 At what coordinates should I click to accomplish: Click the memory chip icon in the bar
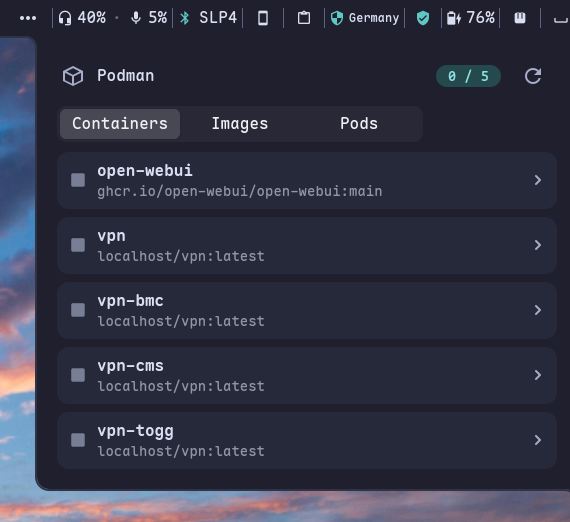[520, 18]
